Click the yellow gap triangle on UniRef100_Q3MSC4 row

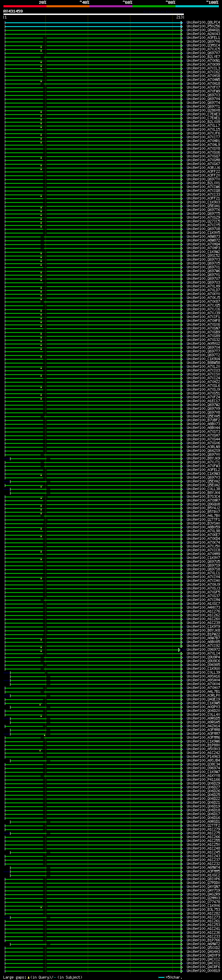pos(41,47)
